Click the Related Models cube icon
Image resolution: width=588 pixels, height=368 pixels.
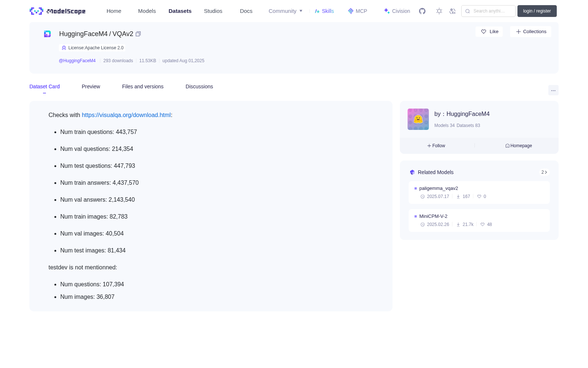pos(412,172)
